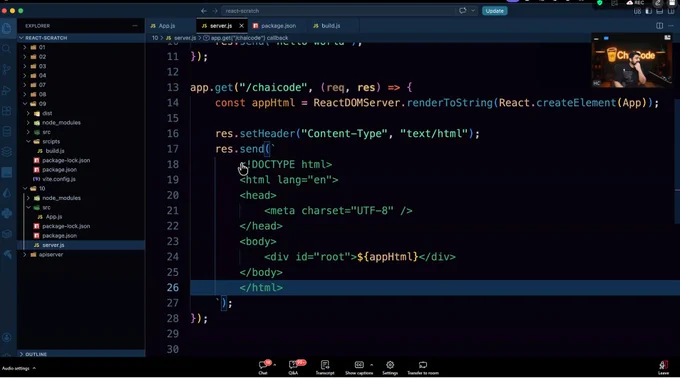This screenshot has height=378, width=680.
Task: Leave the Zoom meeting
Action: click(663, 367)
